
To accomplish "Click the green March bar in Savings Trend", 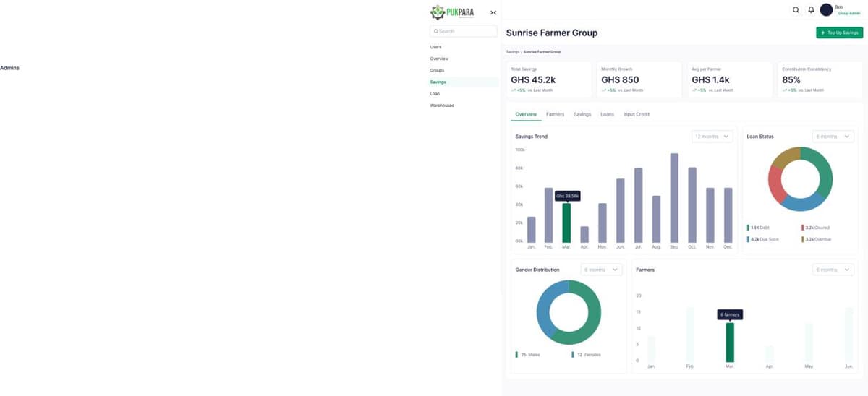I will (x=566, y=223).
